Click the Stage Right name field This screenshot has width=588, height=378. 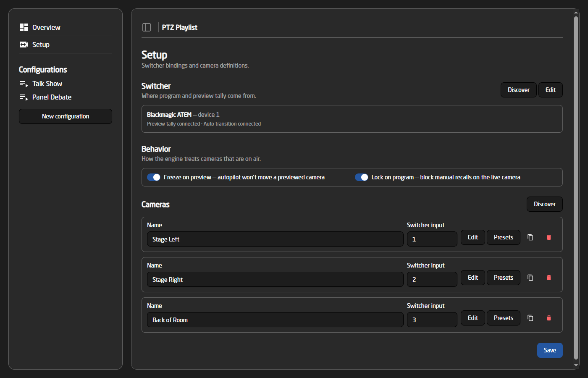click(x=275, y=279)
